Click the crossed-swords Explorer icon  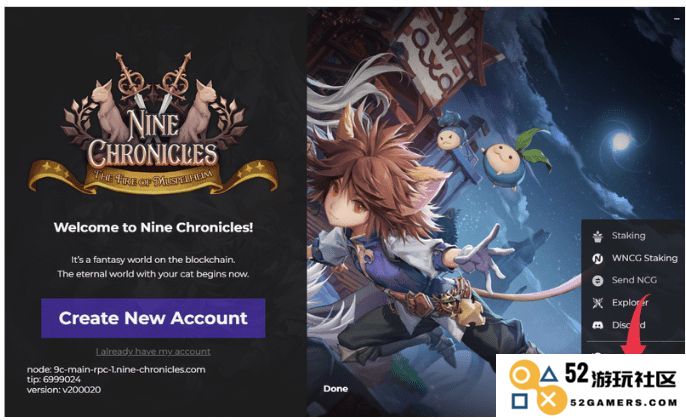[x=597, y=303]
